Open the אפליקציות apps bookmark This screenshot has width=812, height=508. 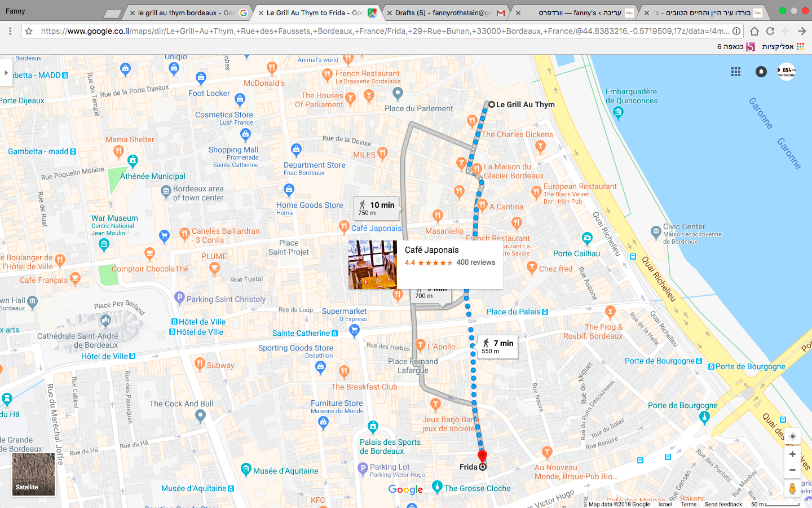tap(783, 47)
